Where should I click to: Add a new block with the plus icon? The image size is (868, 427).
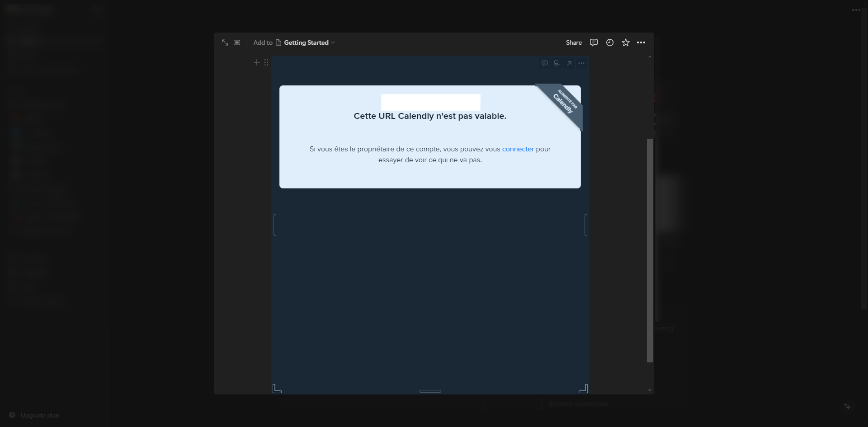tap(257, 62)
